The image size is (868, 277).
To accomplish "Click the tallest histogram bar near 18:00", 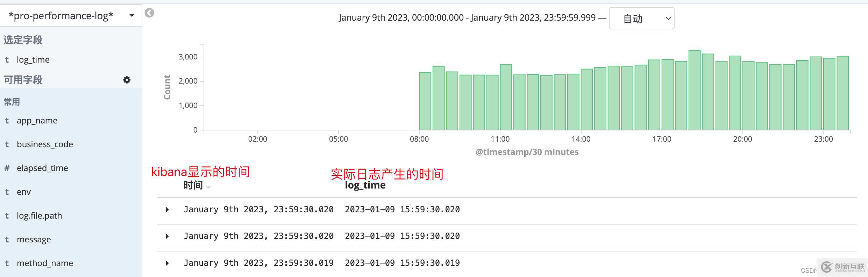I will 694,90.
